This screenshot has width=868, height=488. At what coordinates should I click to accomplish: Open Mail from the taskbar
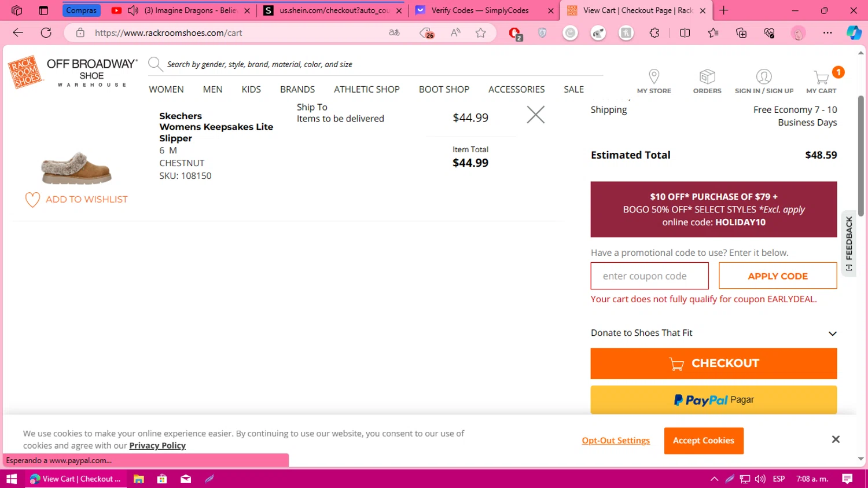pos(186,479)
